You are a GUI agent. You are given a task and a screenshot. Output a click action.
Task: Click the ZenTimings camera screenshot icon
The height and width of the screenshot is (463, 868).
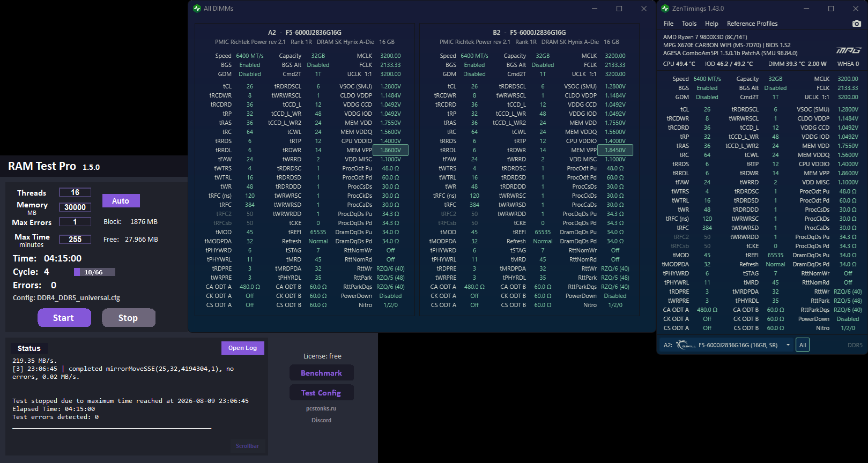pos(856,24)
